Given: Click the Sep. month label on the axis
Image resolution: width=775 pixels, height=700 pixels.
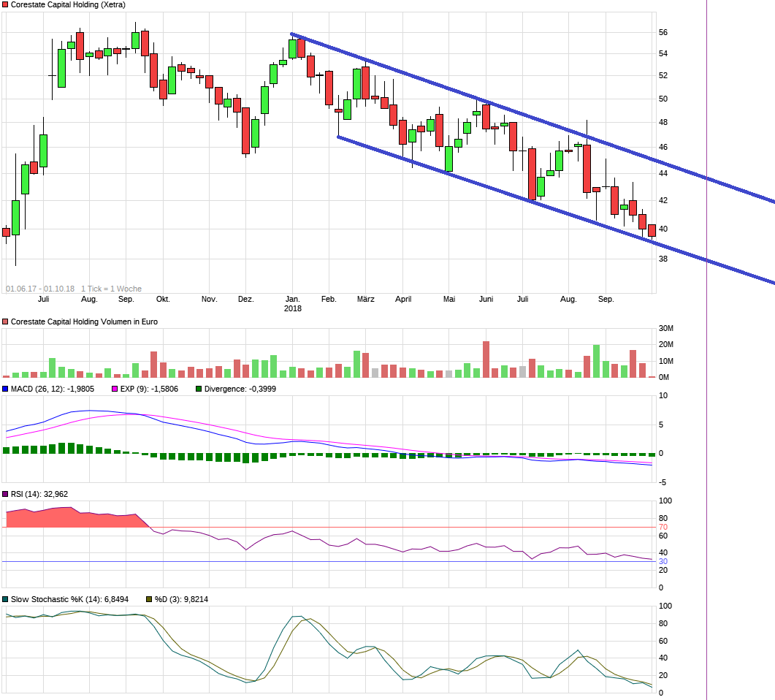Looking at the screenshot, I should [x=607, y=299].
